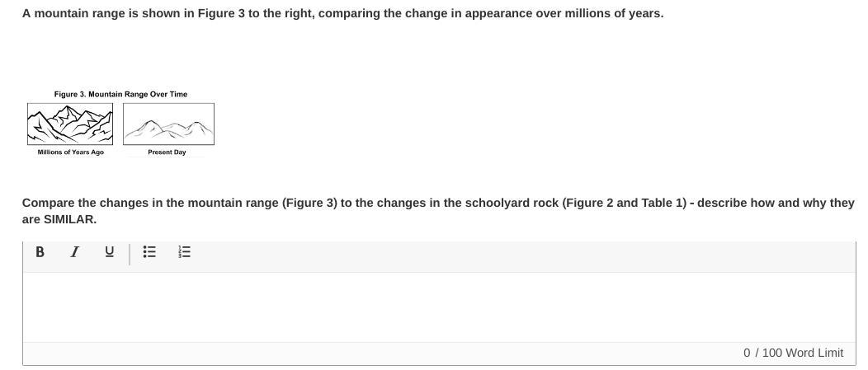Enable underline formatting for the response

pos(109,252)
